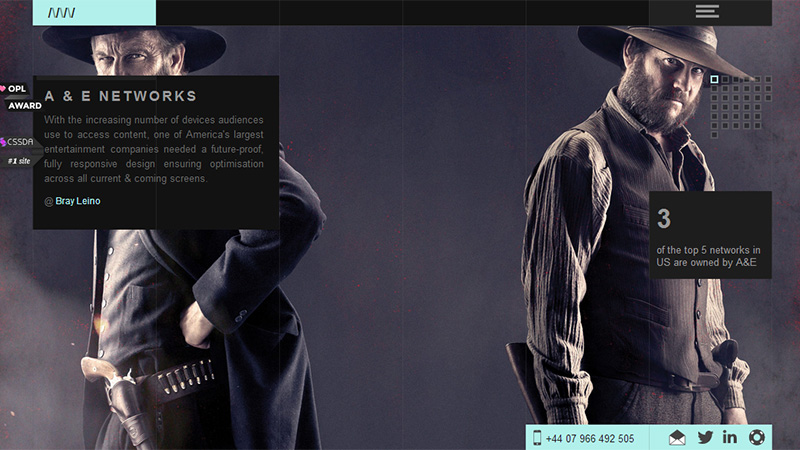Click paragraph starting 'With the increasing number'
This screenshot has width=800, height=450.
[x=154, y=149]
